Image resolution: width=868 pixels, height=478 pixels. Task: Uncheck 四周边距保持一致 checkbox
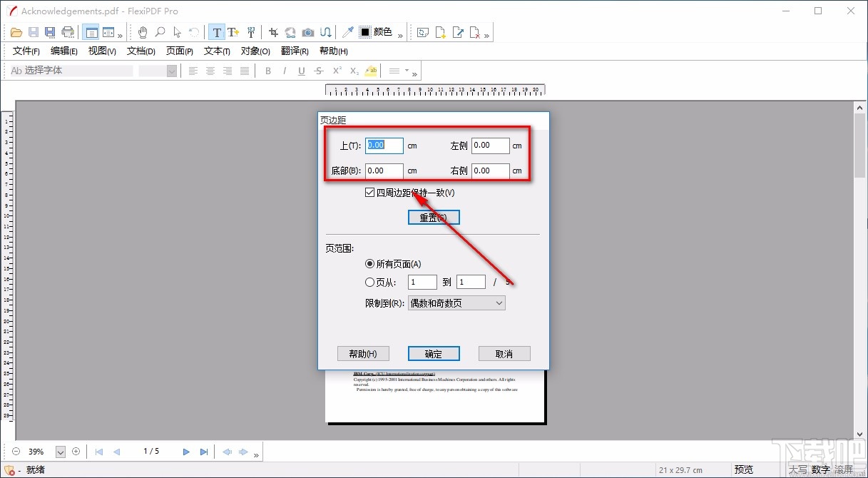(369, 192)
